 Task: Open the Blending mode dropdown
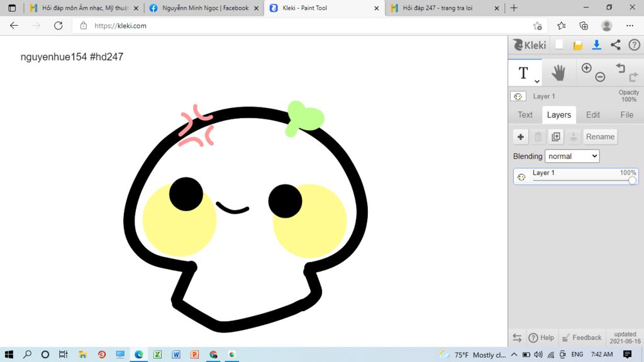click(572, 156)
